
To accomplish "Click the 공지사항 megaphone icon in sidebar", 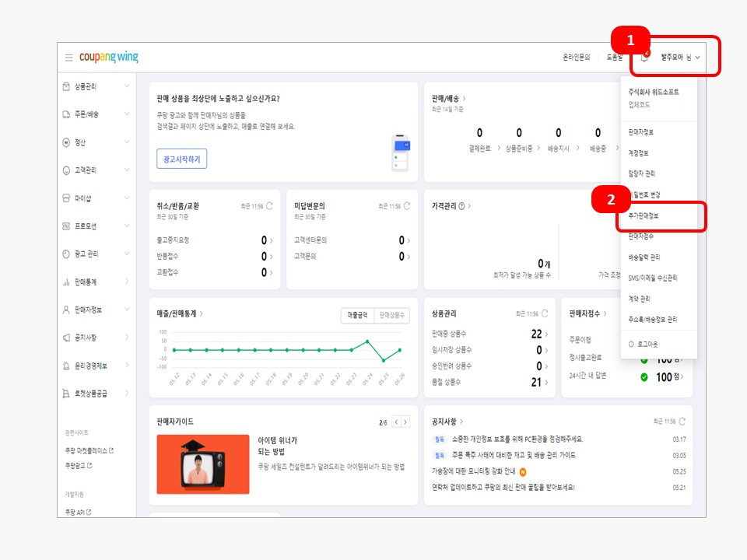I will (66, 338).
